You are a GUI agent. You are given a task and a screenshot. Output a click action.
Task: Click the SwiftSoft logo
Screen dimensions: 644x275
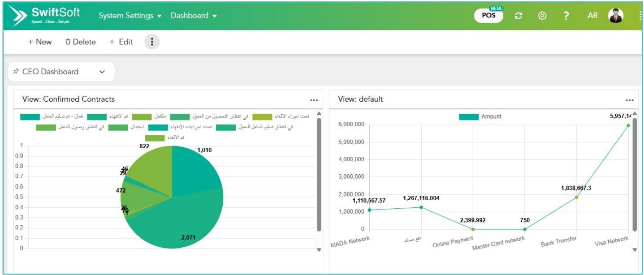[47, 16]
